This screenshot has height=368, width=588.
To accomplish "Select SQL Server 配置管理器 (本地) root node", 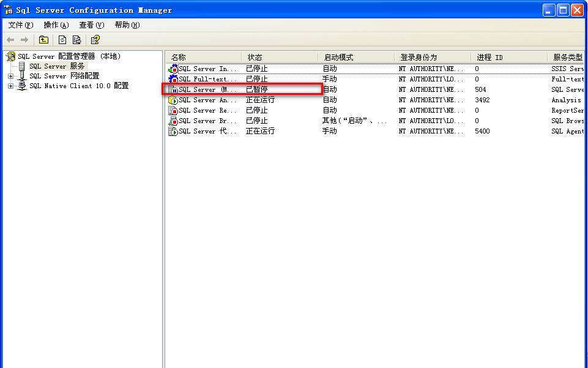I will tap(69, 56).
